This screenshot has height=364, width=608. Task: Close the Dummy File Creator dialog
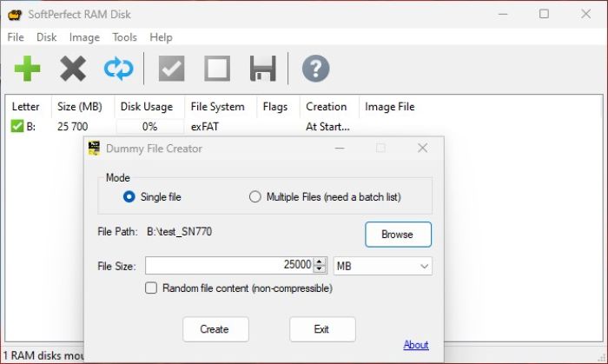click(x=423, y=148)
